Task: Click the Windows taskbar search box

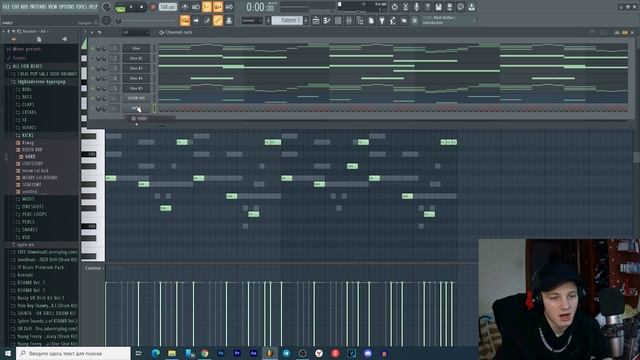Action: (73, 353)
